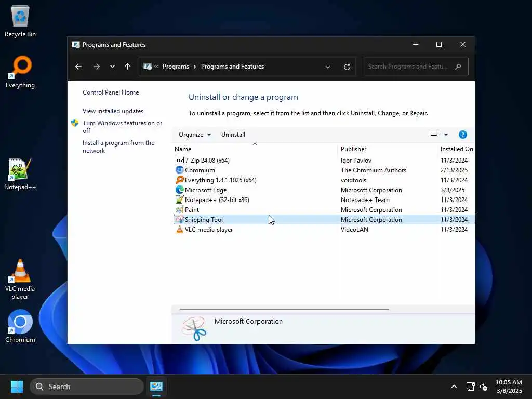532x399 pixels.
Task: Open Turn Windows features on or off
Action: pyautogui.click(x=123, y=127)
